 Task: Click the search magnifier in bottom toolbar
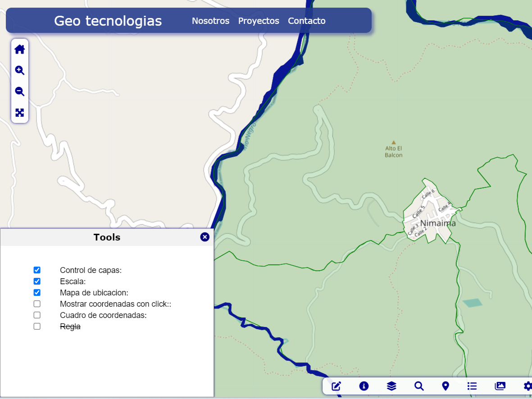(419, 386)
